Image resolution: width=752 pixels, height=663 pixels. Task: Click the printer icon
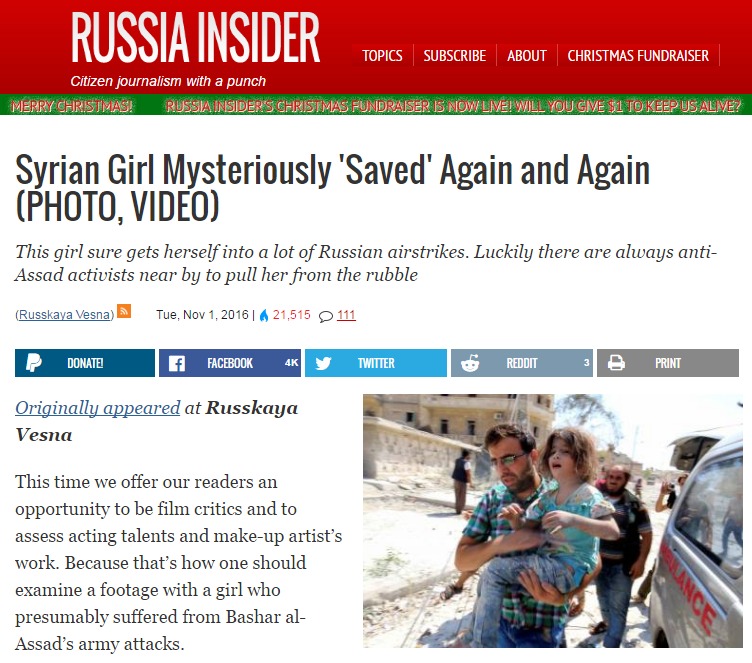pos(616,363)
